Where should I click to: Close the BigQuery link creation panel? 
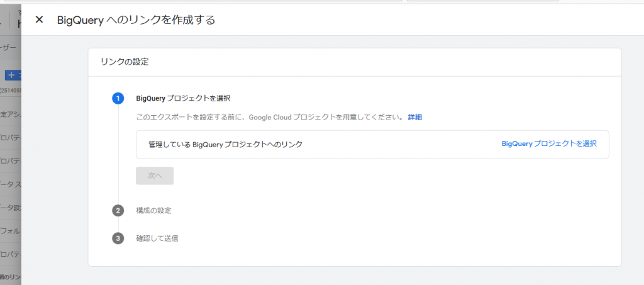click(x=39, y=20)
